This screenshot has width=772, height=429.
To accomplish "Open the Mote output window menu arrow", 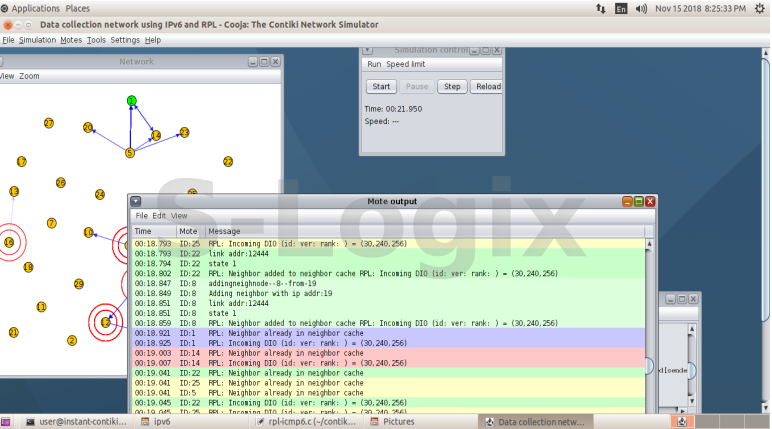I will 136,201.
